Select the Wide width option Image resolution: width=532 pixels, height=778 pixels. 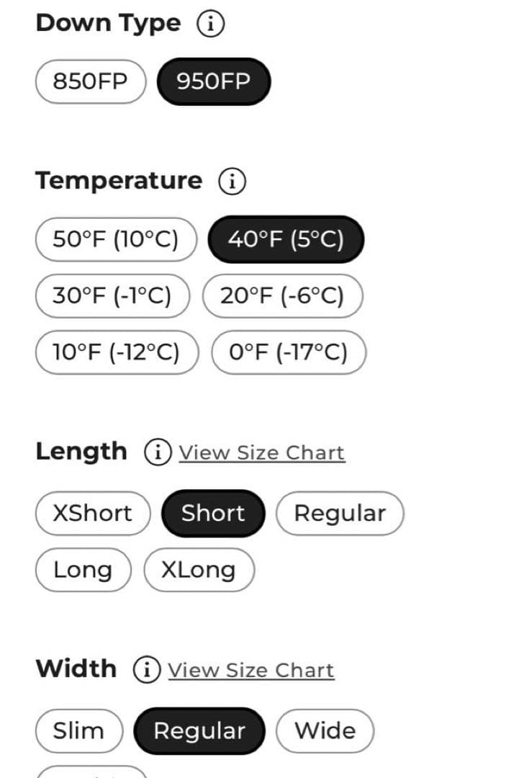[325, 731]
